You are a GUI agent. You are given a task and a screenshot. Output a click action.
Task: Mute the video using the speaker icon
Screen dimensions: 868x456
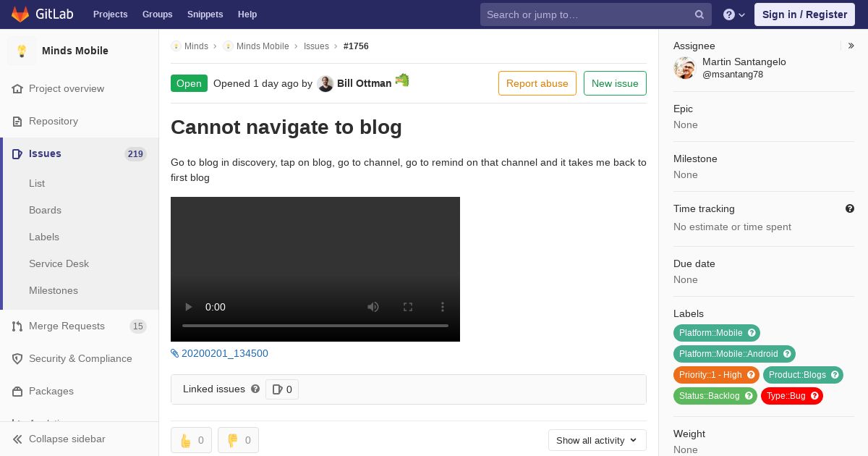tap(373, 307)
